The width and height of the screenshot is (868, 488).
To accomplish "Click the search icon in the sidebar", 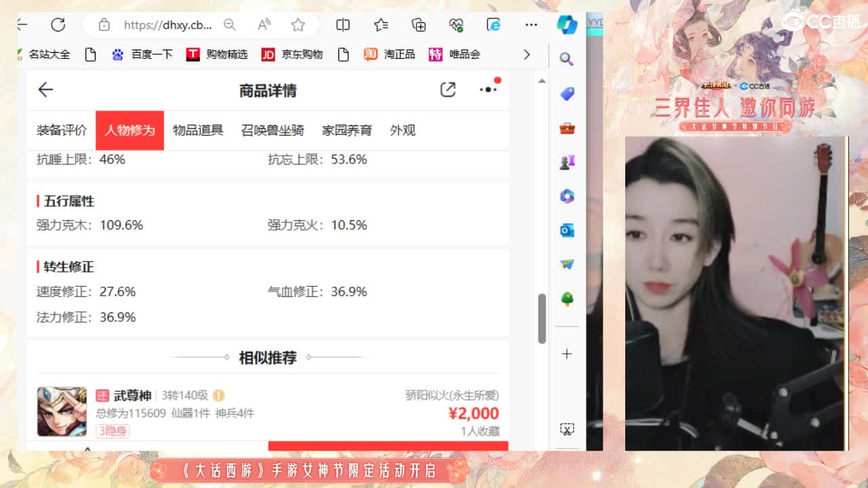I will coord(567,60).
